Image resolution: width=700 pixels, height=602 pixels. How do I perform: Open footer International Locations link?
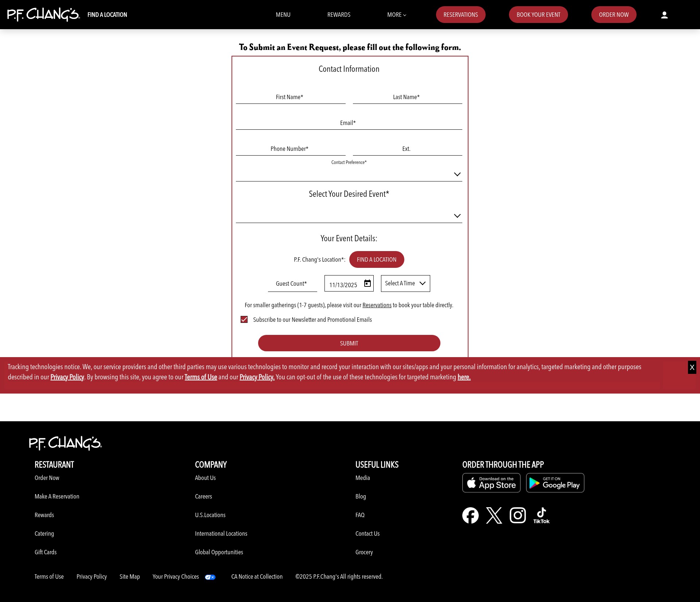tap(221, 533)
